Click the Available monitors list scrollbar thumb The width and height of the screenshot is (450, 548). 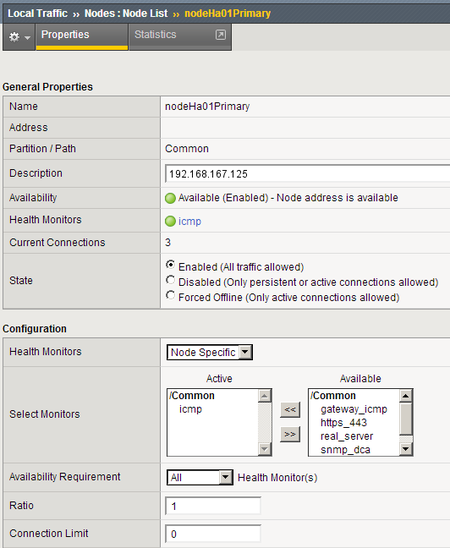406,419
